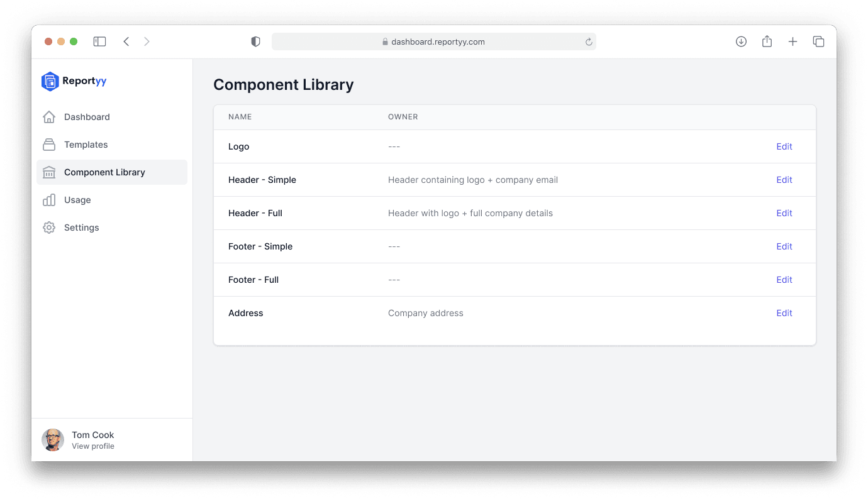Click the Templates stack icon
Screen dimensions: 868x499
point(49,145)
